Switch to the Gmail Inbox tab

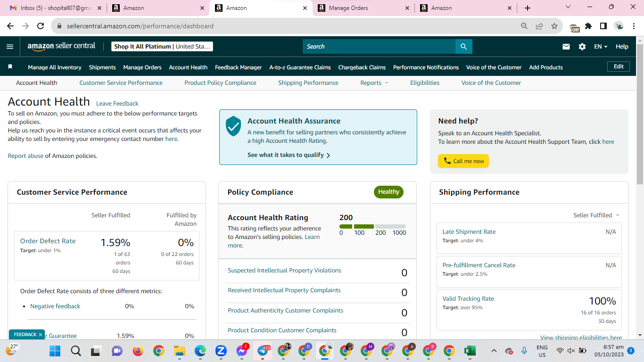coord(55,8)
